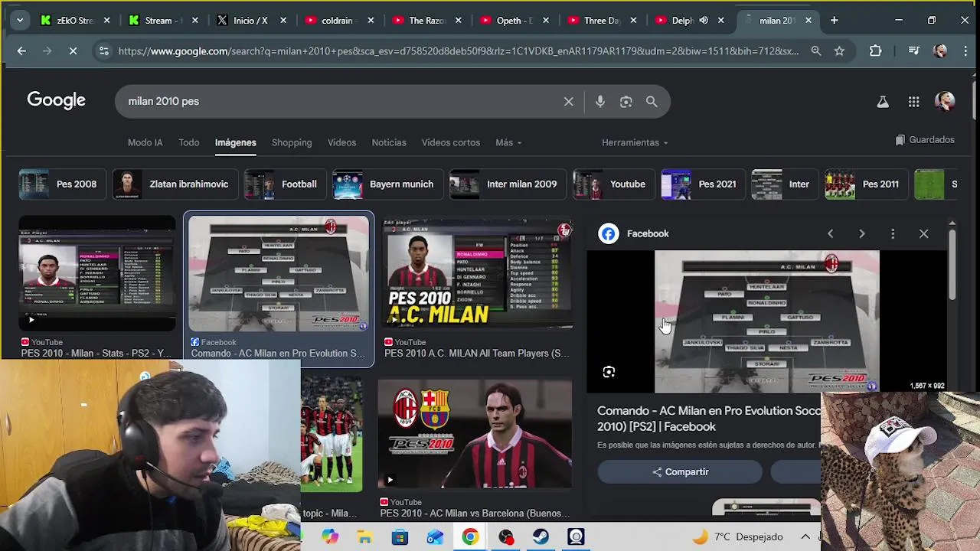Clear the search box text
The image size is (980, 551).
coord(568,101)
